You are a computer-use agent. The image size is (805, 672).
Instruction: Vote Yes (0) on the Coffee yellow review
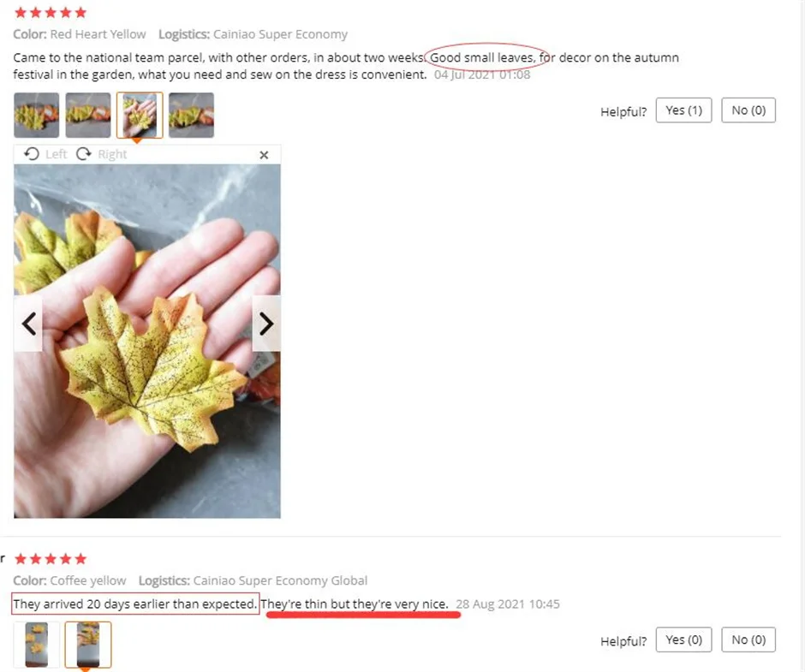pos(684,639)
